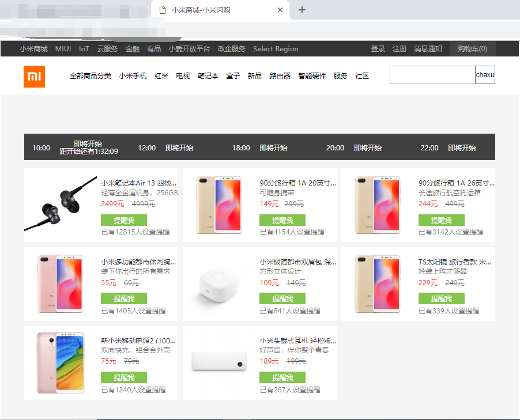The height and width of the screenshot is (420, 520).
Task: Open the white air conditioner image
Action: [219, 362]
